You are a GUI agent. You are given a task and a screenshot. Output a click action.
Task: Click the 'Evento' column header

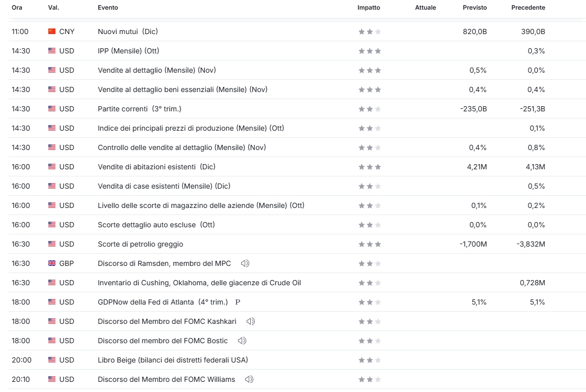(x=108, y=8)
